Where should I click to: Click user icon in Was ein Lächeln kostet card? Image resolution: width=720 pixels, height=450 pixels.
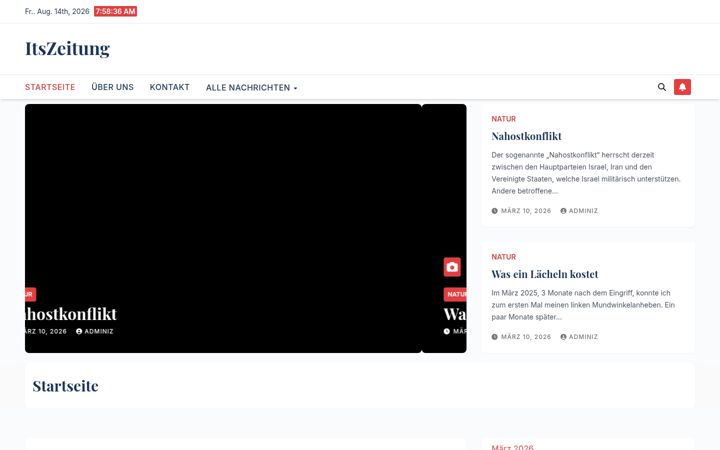(x=563, y=337)
